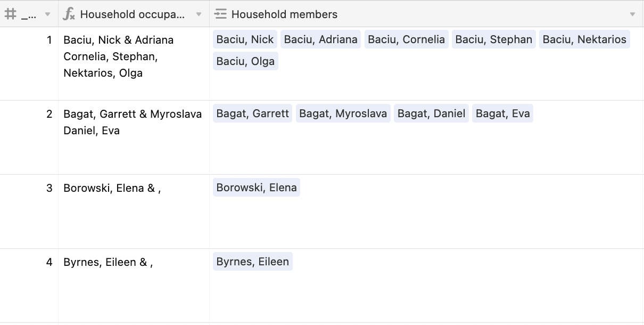644x325 pixels.
Task: Click the Bagat, Daniel record chip
Action: 431,113
